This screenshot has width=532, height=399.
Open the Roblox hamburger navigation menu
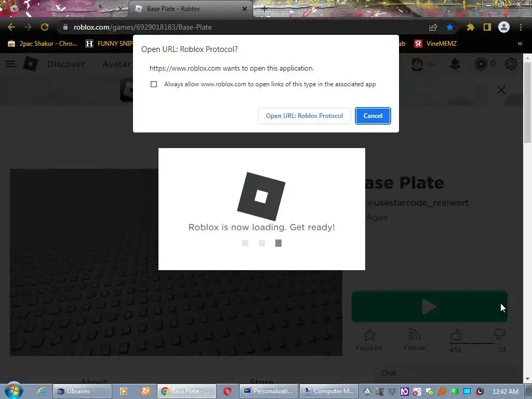pos(10,64)
